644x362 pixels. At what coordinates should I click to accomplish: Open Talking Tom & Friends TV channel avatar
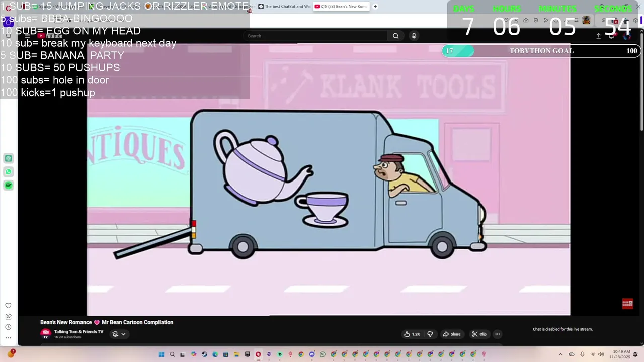tap(46, 334)
